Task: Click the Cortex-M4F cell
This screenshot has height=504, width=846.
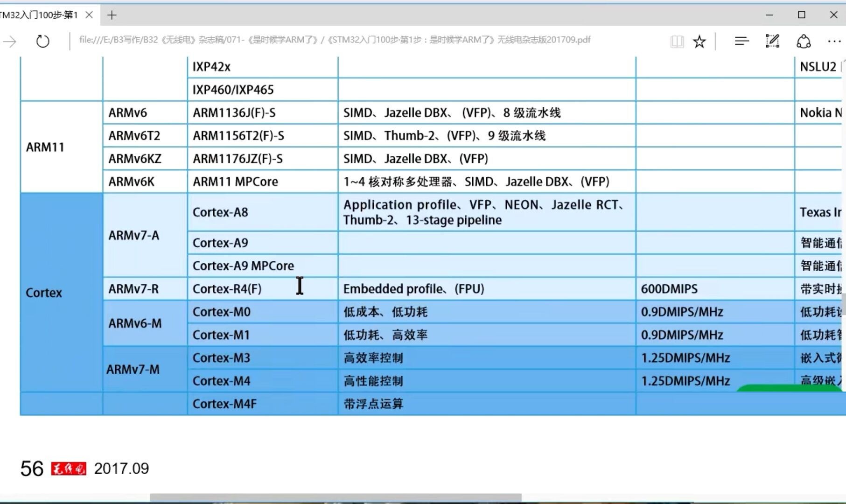Action: click(x=263, y=404)
